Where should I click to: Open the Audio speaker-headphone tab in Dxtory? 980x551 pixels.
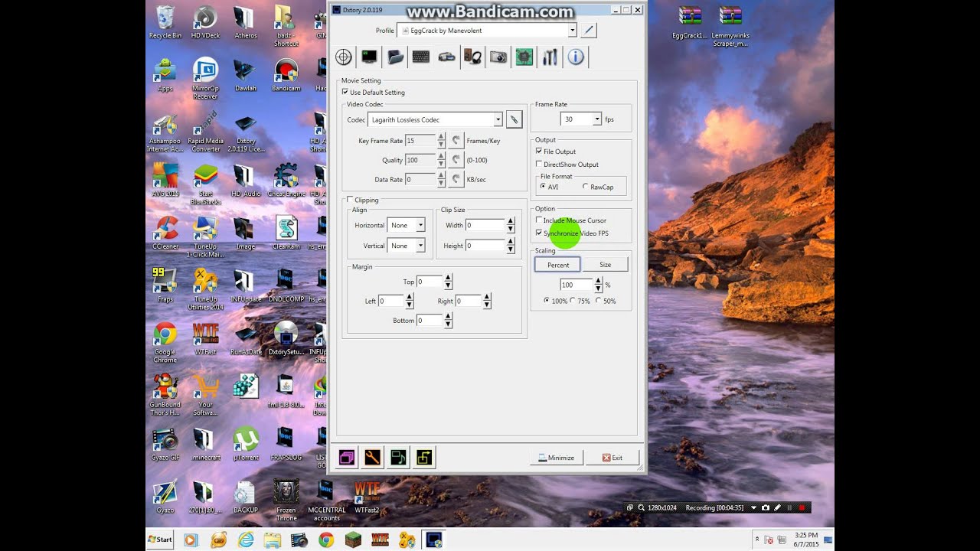tap(472, 57)
